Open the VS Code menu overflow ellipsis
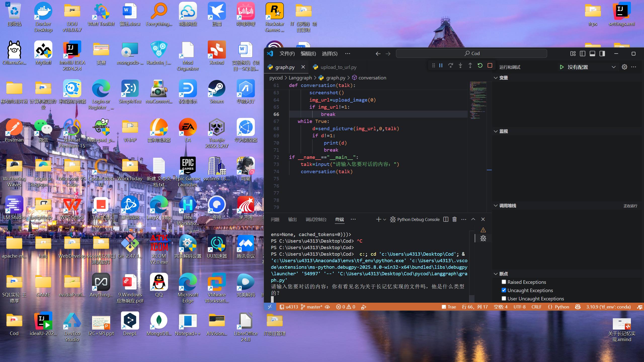This screenshot has height=362, width=644. (347, 54)
